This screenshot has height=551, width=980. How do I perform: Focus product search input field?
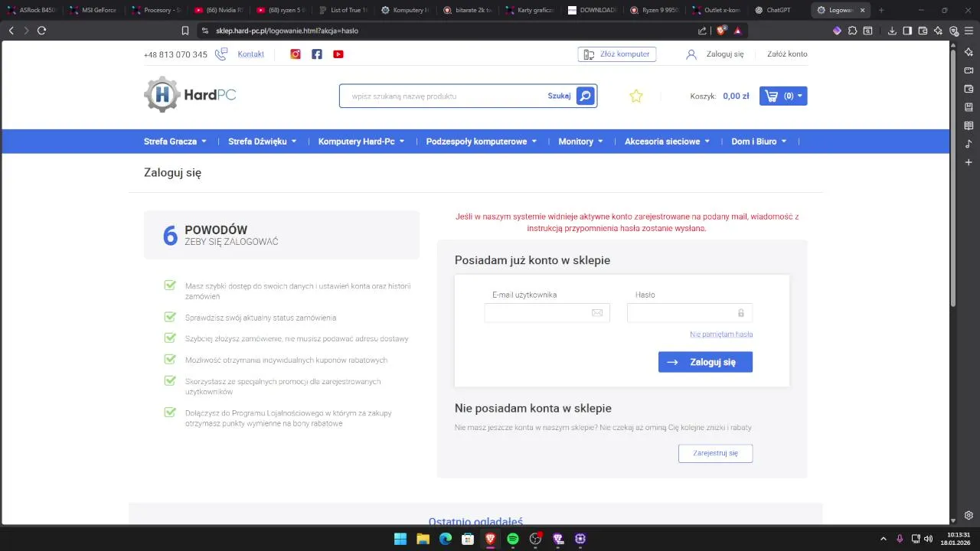[448, 96]
